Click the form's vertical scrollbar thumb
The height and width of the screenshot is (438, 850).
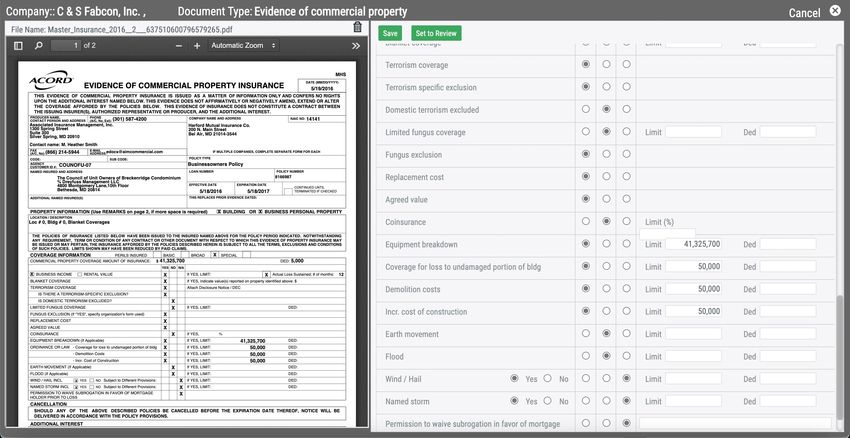(840, 363)
